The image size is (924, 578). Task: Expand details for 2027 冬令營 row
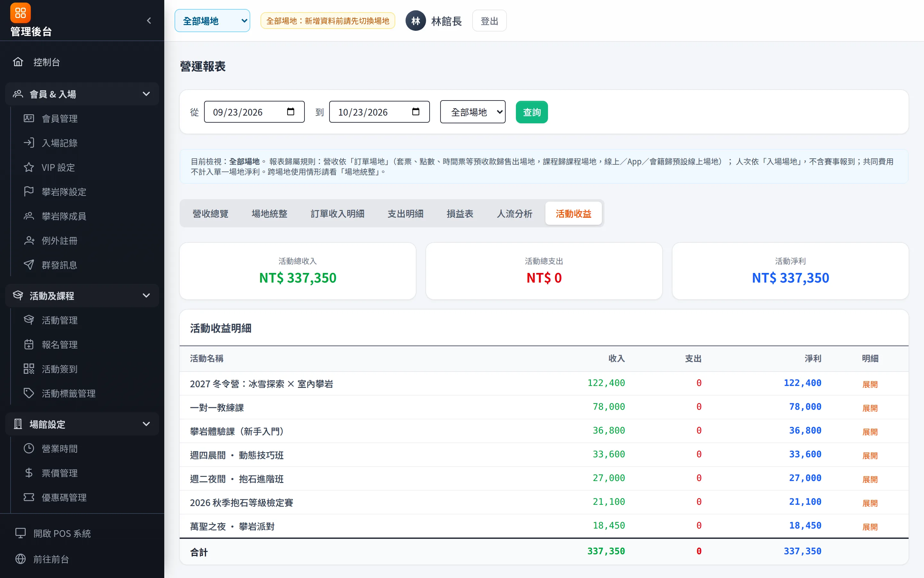point(870,384)
